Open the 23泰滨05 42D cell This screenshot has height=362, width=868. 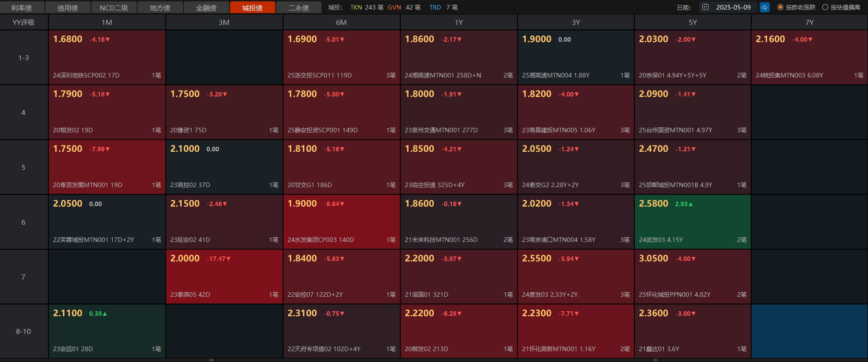click(224, 277)
